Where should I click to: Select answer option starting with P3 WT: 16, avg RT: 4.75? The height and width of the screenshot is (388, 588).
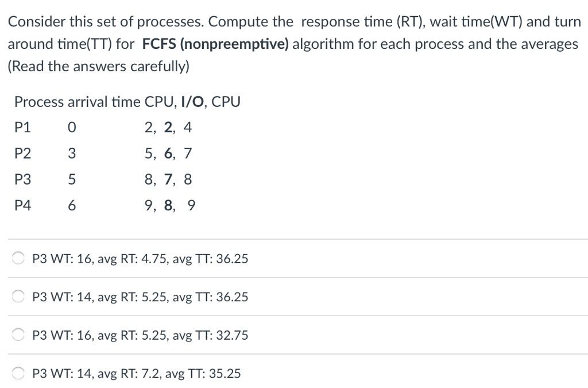tap(140, 259)
